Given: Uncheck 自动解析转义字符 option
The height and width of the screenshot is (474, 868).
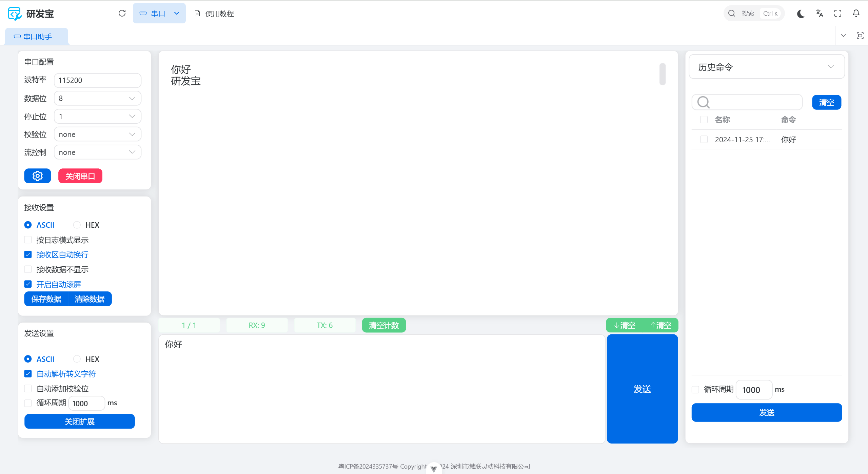Looking at the screenshot, I should (x=28, y=374).
